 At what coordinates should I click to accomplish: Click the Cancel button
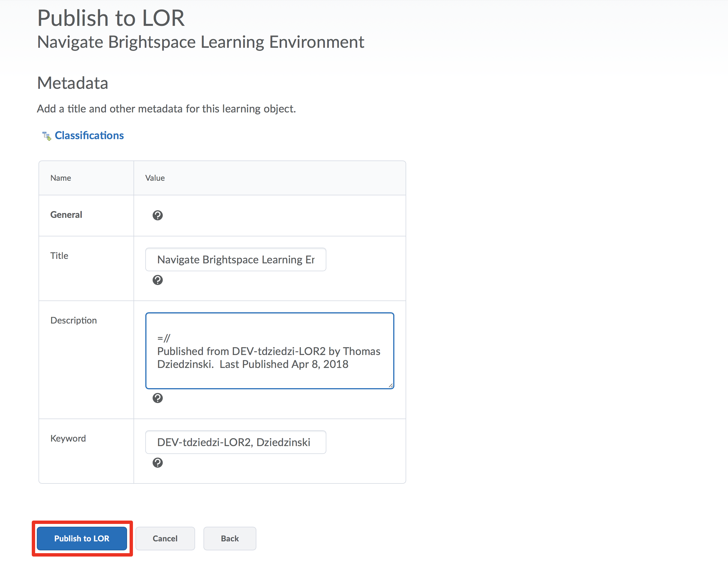point(165,538)
